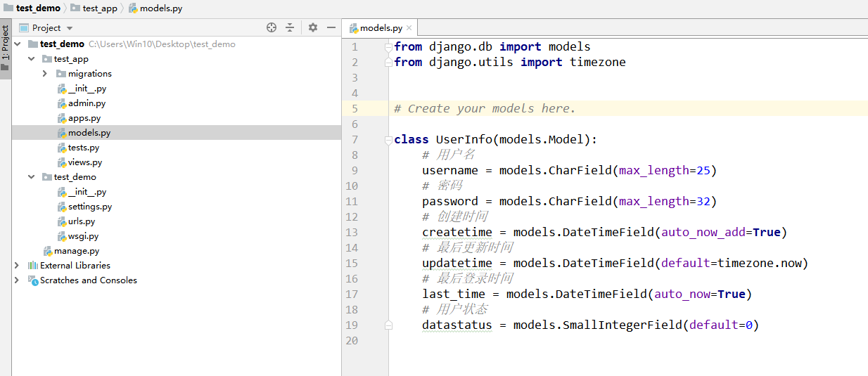Viewport: 868px width, 376px height.
Task: Select models.py in project tree
Action: click(x=89, y=133)
